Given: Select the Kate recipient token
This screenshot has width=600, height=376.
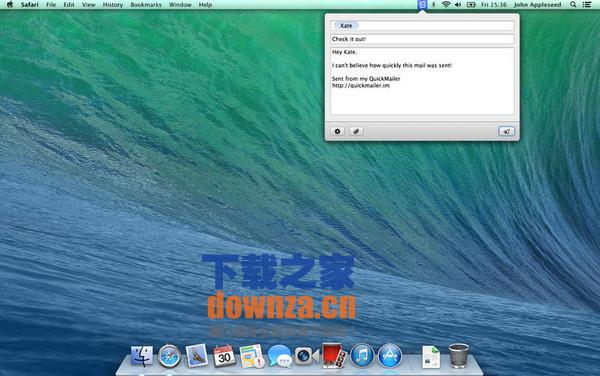Looking at the screenshot, I should coord(346,25).
